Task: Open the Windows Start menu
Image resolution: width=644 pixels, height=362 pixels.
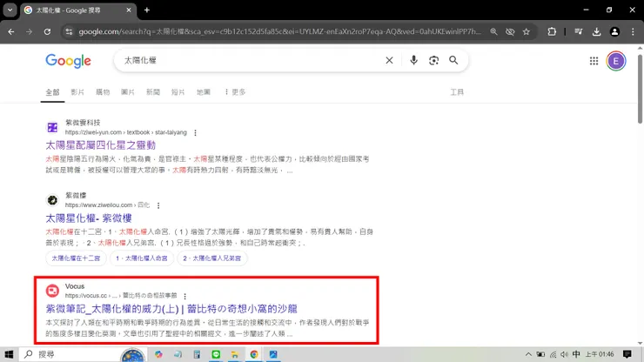Action: (x=9, y=354)
